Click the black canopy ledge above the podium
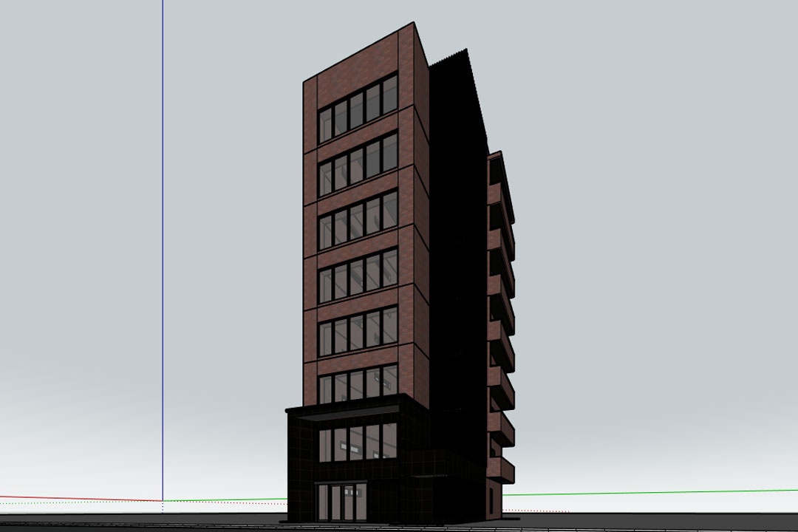 tap(347, 407)
